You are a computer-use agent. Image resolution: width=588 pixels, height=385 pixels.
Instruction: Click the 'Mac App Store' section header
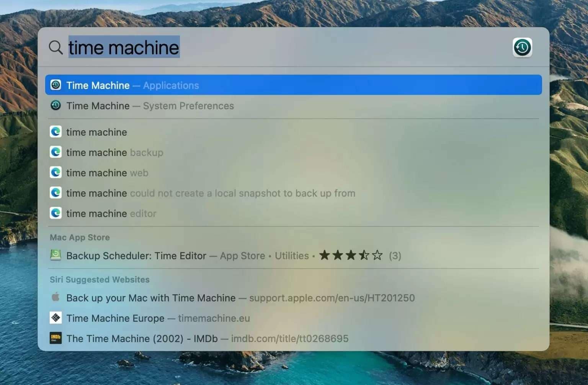point(80,237)
